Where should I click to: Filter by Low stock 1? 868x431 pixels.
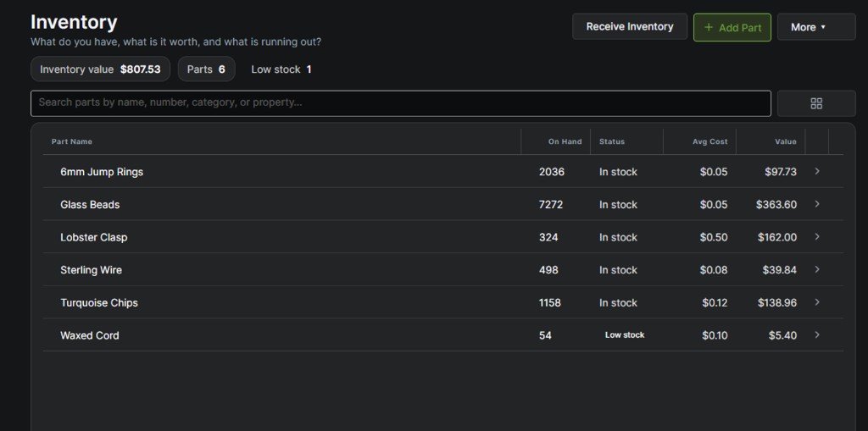pyautogui.click(x=281, y=69)
